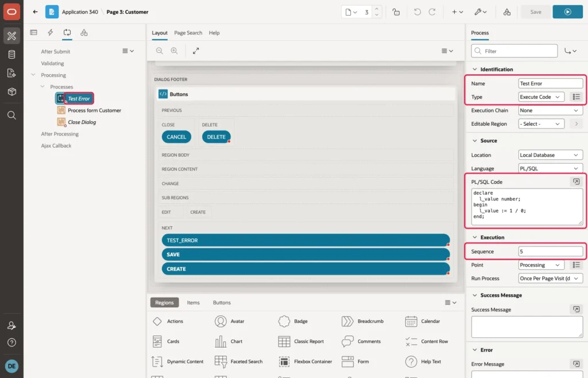Open the processing tree options menu
The width and height of the screenshot is (588, 378).
point(128,51)
